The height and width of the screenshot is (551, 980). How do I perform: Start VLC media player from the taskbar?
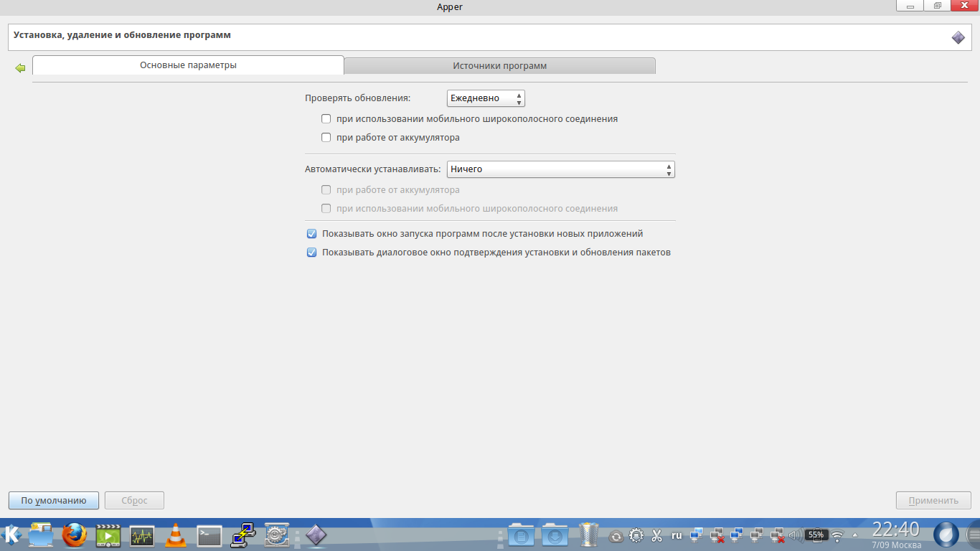click(x=176, y=534)
